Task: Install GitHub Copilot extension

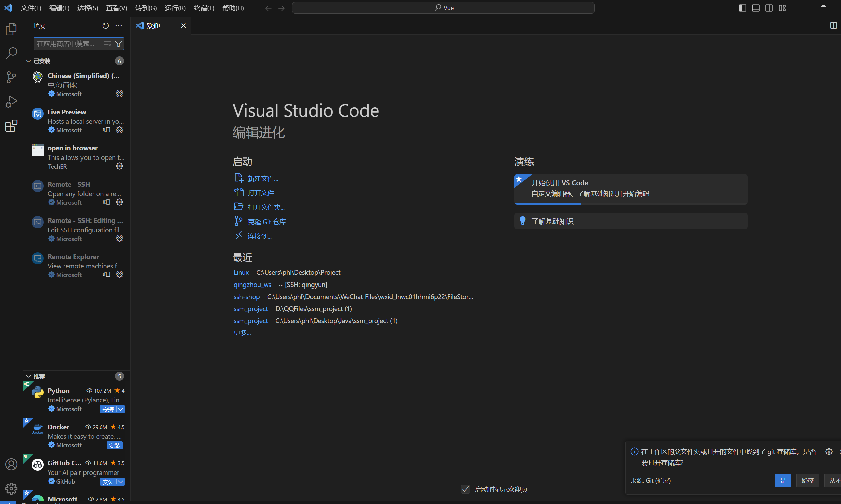Action: pyautogui.click(x=108, y=482)
